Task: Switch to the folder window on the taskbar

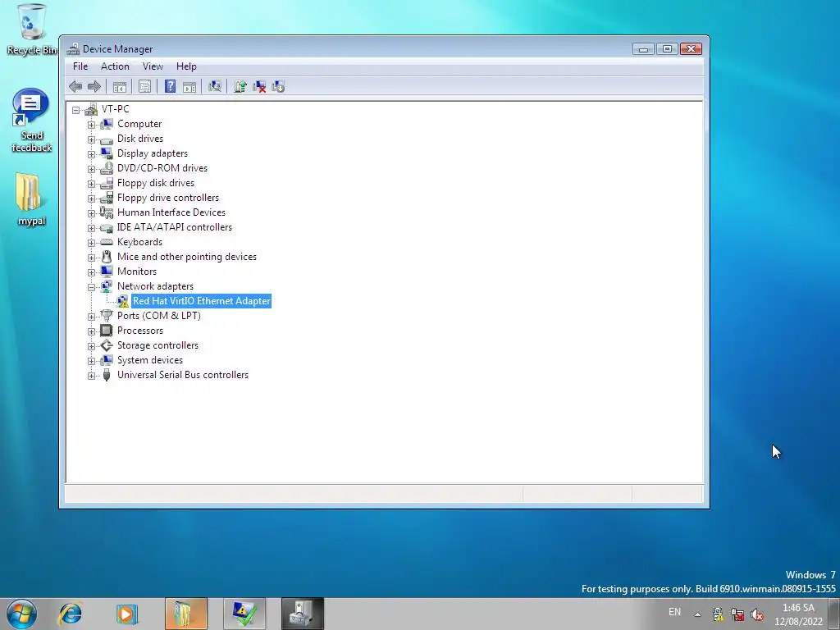Action: click(x=186, y=614)
